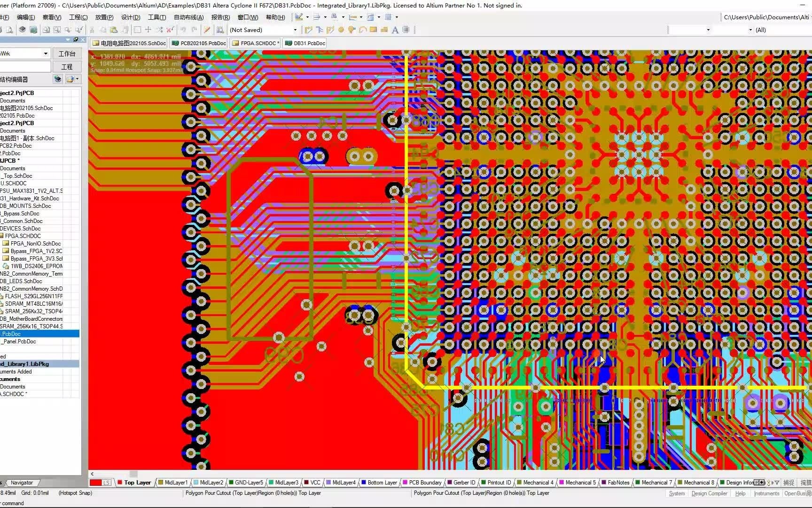812x508 pixels.
Task: Click the interactive routing pen icon
Action: coord(207,30)
